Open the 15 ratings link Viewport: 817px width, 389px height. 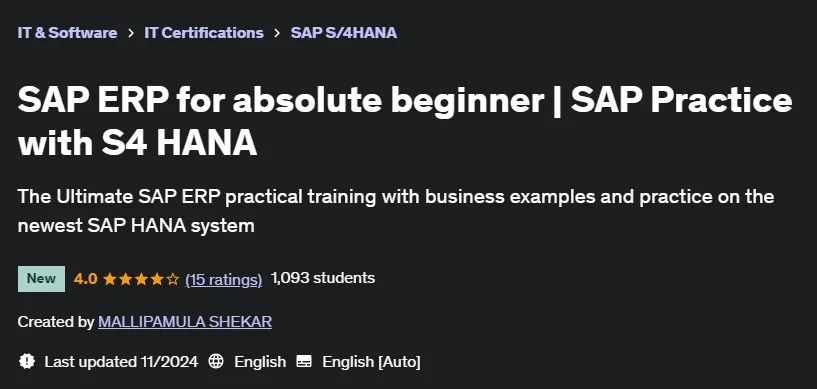point(224,280)
